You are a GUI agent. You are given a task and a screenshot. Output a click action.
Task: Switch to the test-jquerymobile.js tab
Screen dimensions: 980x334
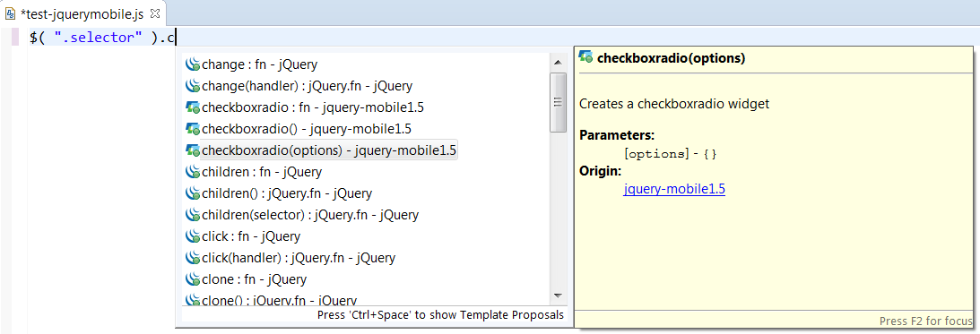point(82,13)
